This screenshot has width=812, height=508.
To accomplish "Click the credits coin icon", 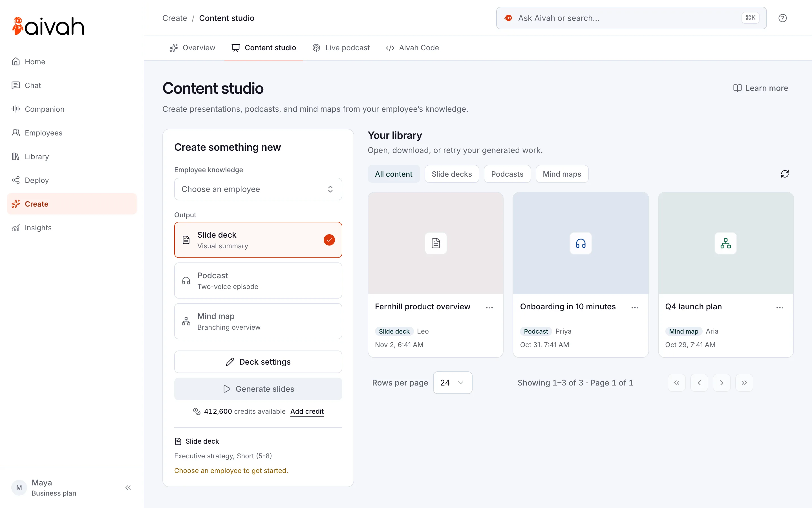I will (197, 411).
